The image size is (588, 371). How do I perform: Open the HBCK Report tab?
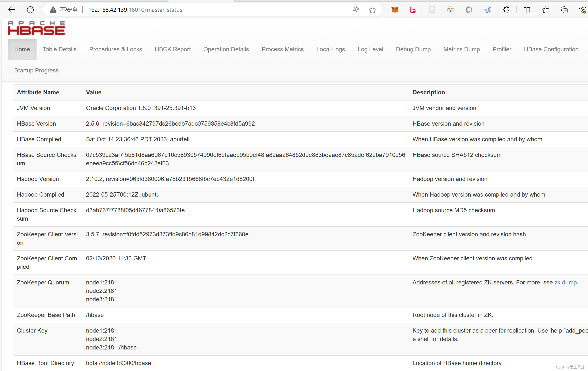click(x=173, y=49)
